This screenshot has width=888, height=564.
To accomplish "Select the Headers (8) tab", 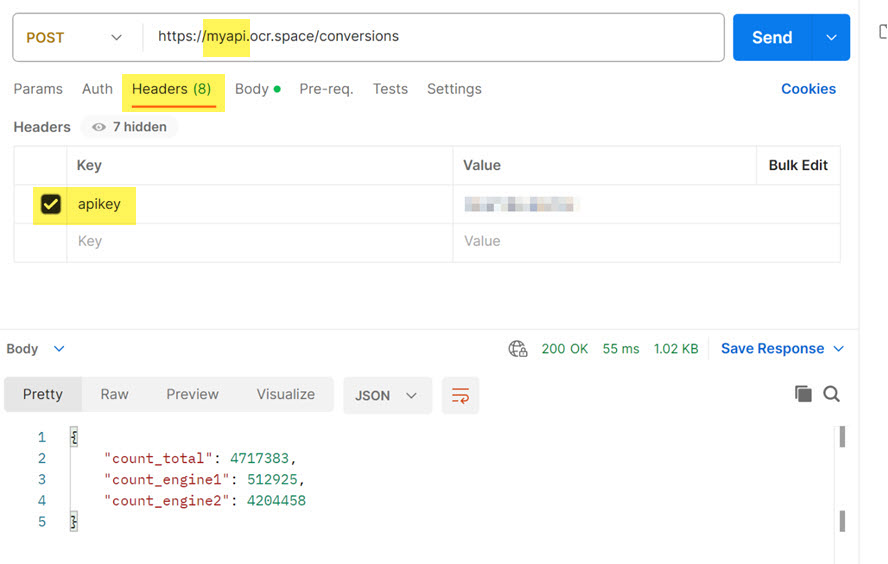I will point(172,89).
